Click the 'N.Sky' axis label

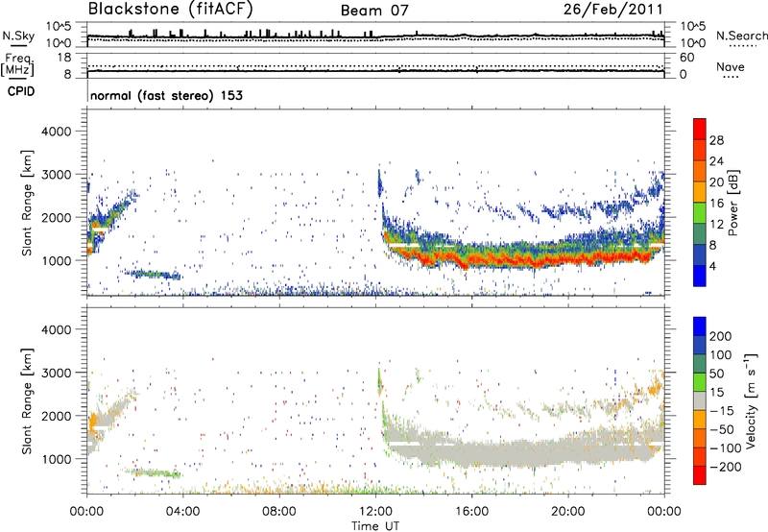[18, 36]
